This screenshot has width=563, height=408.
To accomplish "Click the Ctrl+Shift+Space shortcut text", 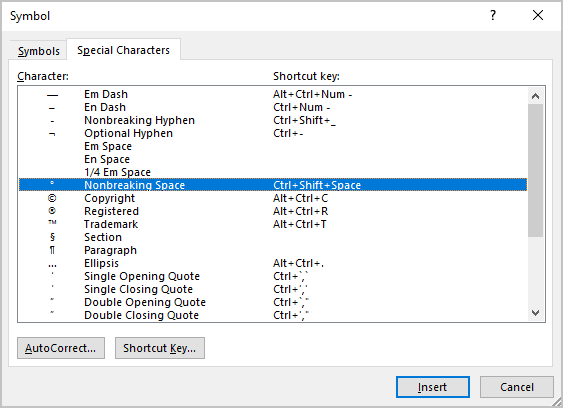I will tap(317, 185).
